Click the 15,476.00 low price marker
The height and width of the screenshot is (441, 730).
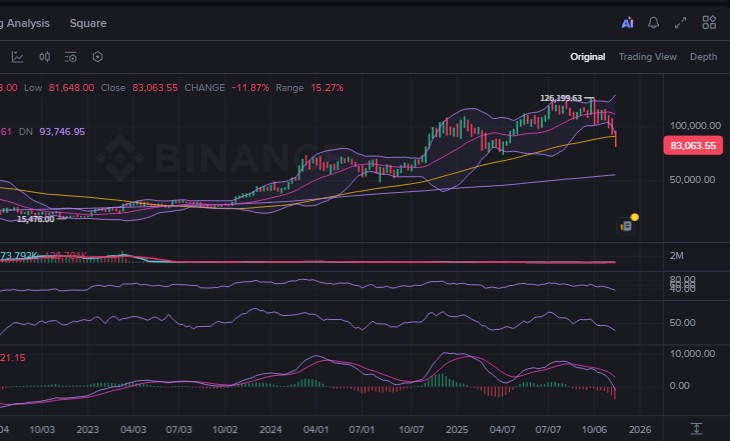(35, 218)
